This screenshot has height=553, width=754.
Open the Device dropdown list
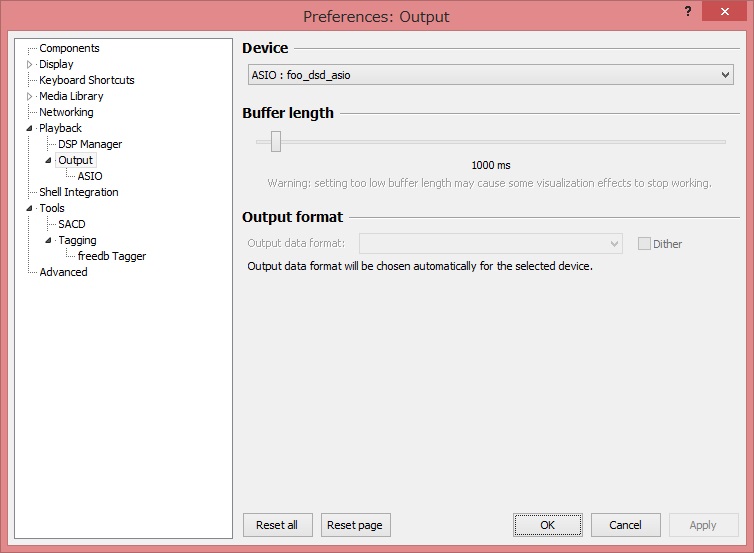490,75
